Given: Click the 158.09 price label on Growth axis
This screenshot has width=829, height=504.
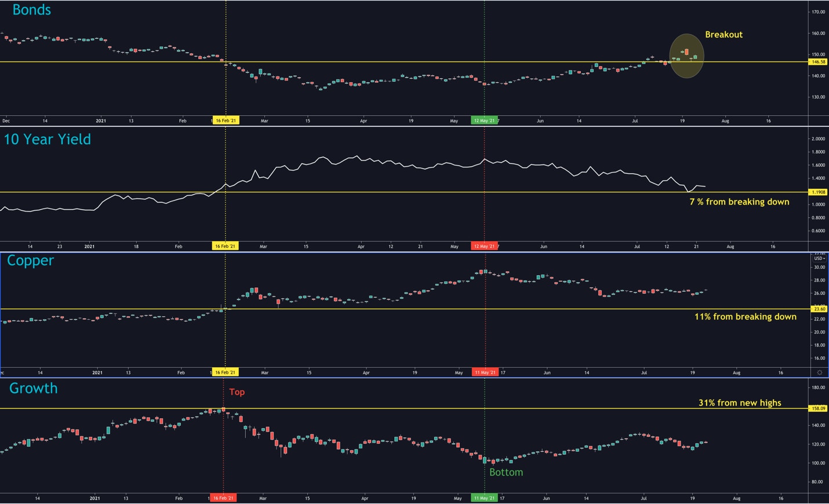Looking at the screenshot, I should click(x=818, y=408).
